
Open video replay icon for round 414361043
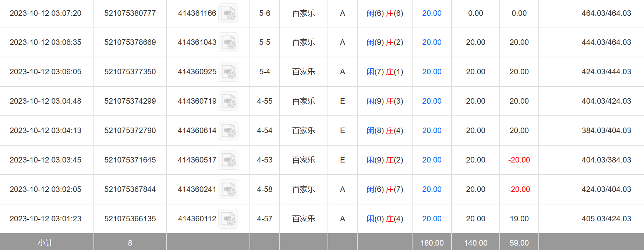click(x=228, y=42)
